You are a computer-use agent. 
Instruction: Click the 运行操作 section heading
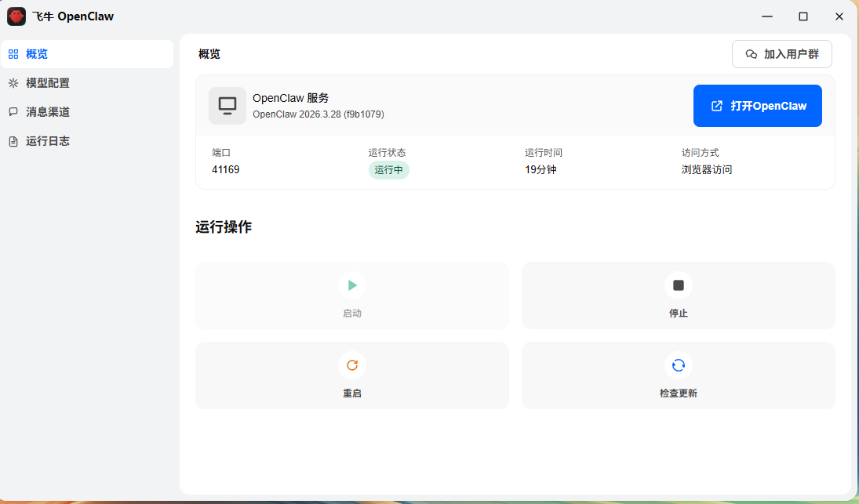coord(224,227)
